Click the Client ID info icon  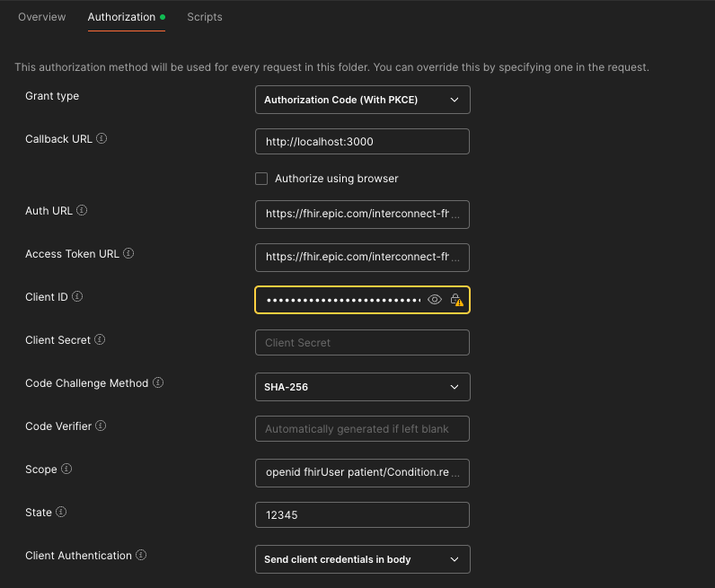pos(77,296)
